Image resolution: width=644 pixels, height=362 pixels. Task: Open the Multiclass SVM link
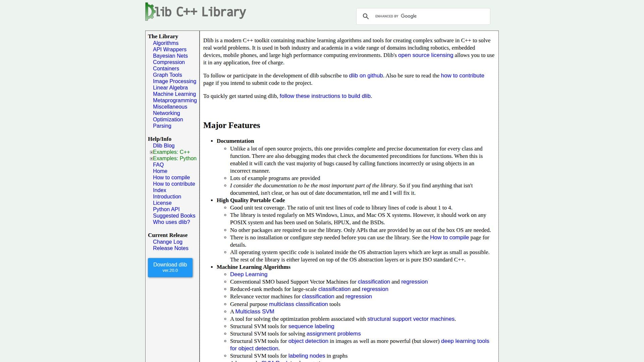click(255, 311)
